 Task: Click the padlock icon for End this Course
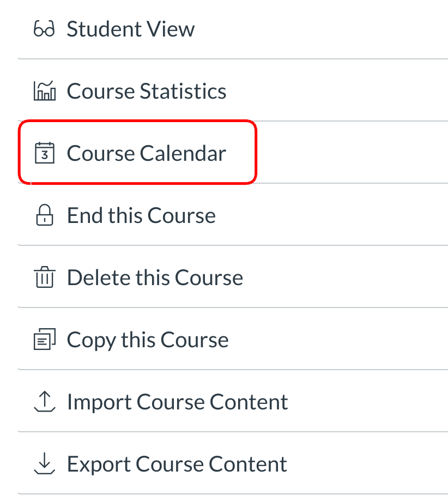[44, 215]
